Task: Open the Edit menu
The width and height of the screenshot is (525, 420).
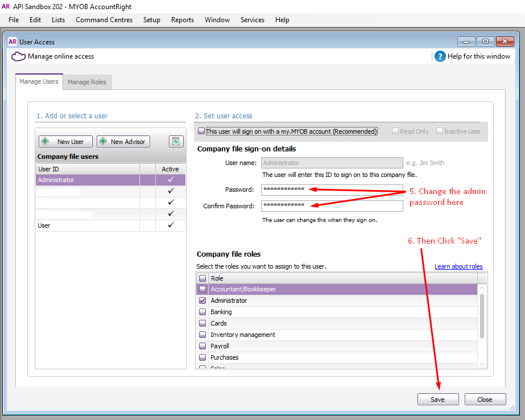Action: pyautogui.click(x=35, y=20)
